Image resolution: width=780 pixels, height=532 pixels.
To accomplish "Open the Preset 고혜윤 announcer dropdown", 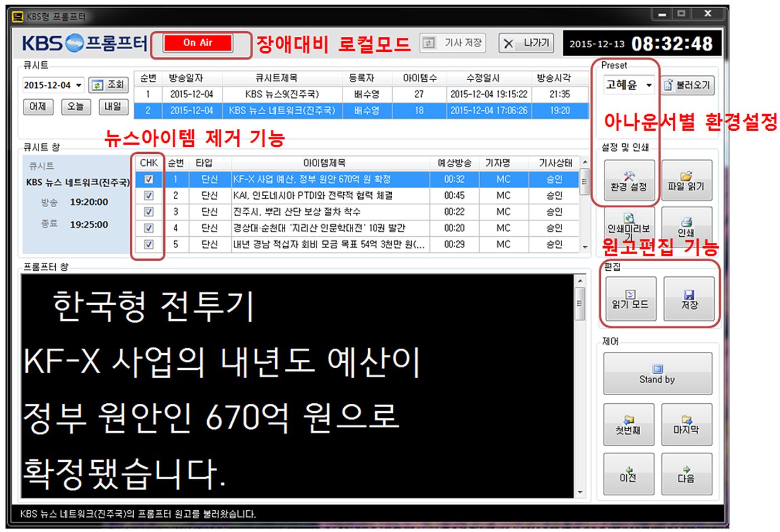I will pos(649,85).
